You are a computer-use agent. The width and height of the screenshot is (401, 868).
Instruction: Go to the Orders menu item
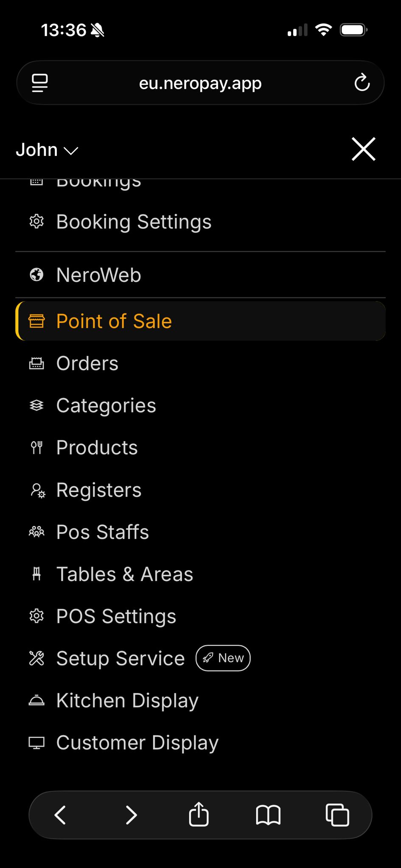pos(87,364)
